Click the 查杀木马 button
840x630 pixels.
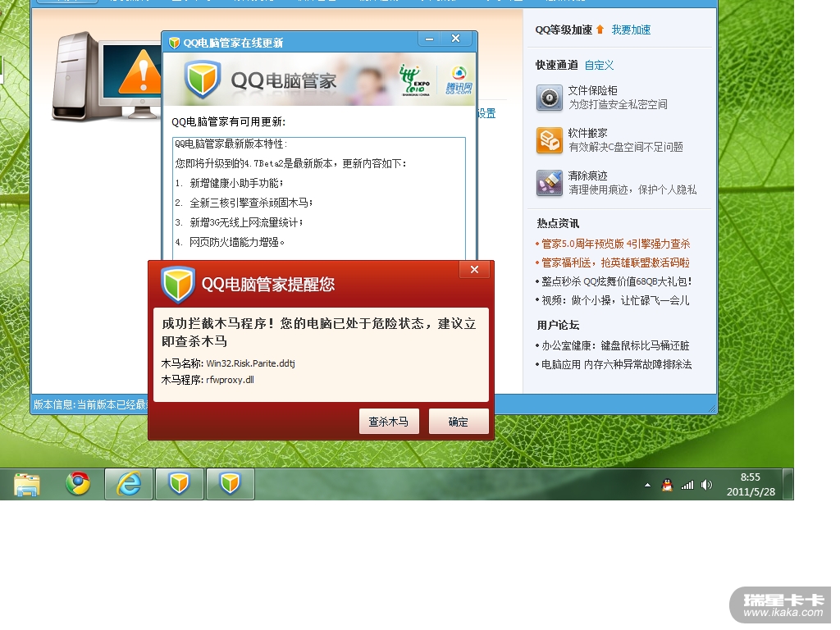click(389, 422)
